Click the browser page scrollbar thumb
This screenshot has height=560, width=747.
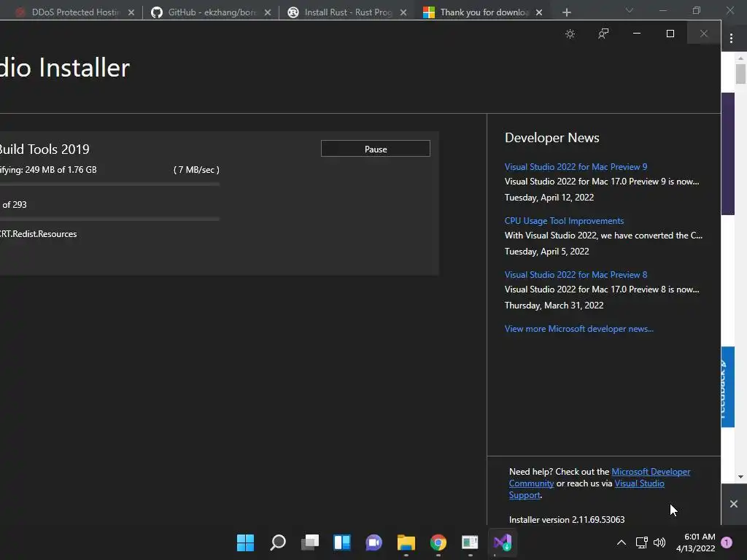pos(740,74)
